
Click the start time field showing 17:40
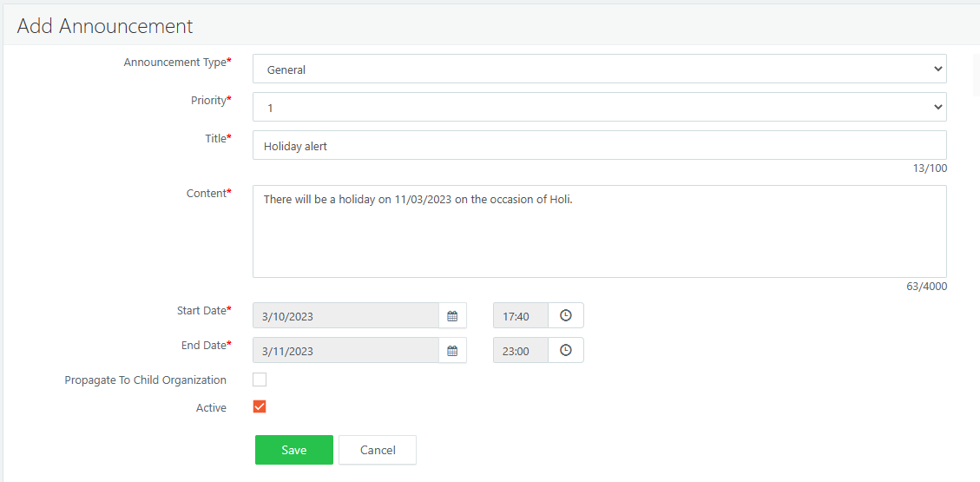(520, 316)
